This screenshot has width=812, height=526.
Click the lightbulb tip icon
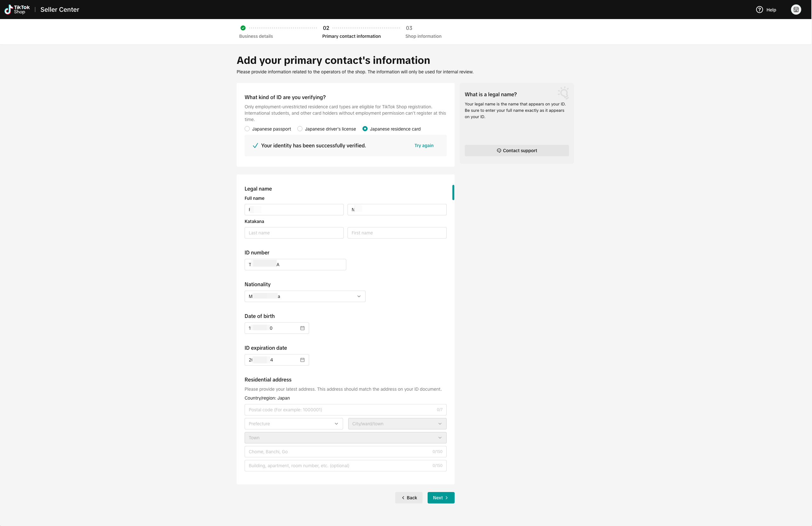tap(563, 92)
